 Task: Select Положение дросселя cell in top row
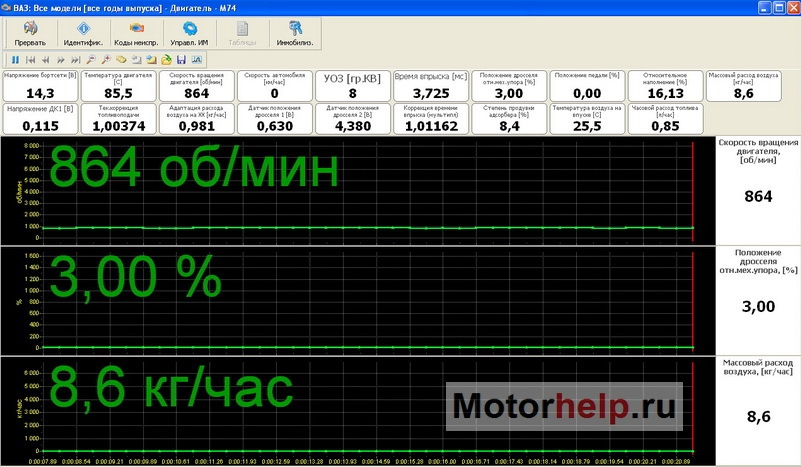[x=509, y=86]
